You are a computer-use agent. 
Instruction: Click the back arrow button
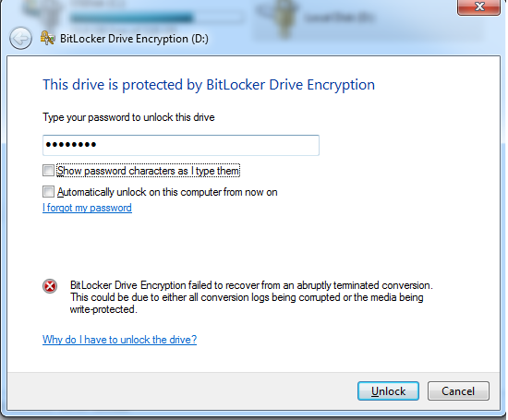(x=20, y=38)
